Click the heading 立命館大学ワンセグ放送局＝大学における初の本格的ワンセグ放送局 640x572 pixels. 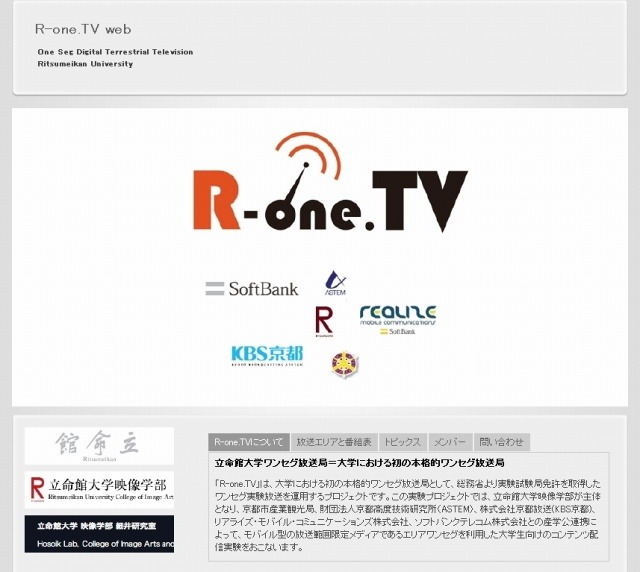[359, 463]
